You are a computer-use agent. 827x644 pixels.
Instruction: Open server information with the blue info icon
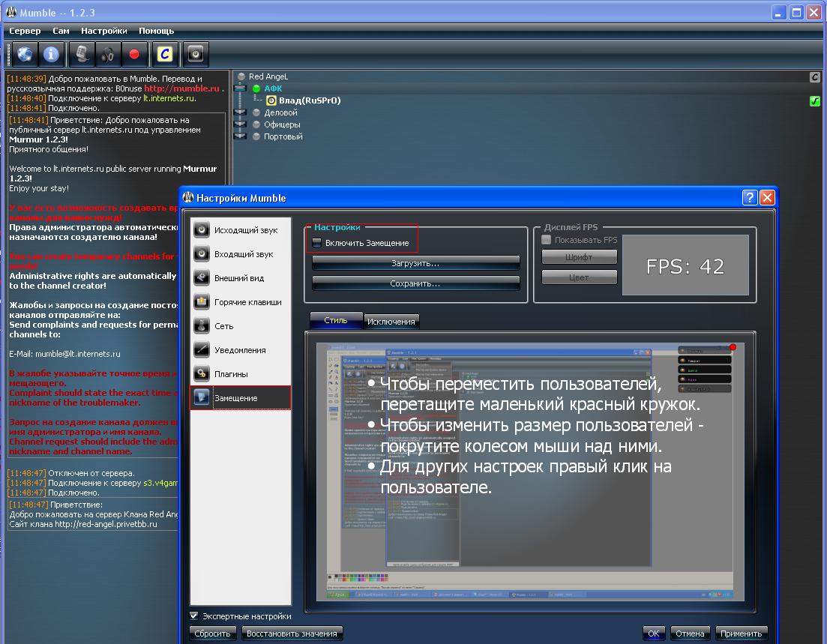pos(51,54)
